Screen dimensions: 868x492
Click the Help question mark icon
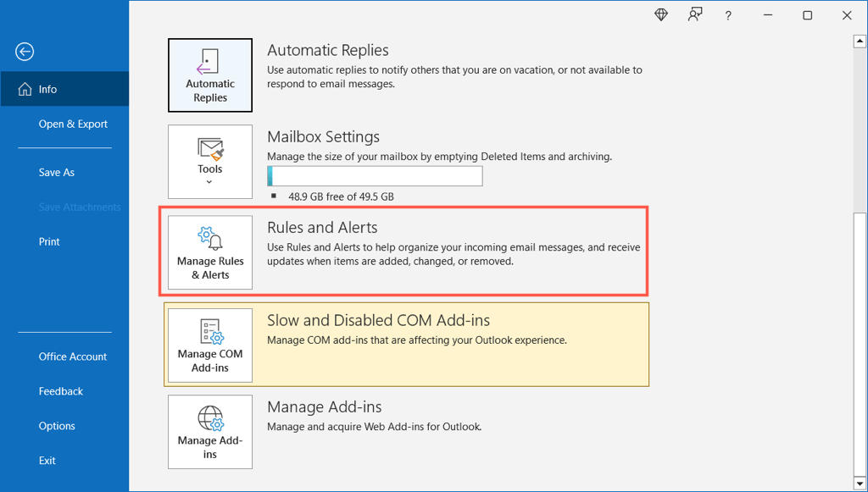tap(728, 15)
